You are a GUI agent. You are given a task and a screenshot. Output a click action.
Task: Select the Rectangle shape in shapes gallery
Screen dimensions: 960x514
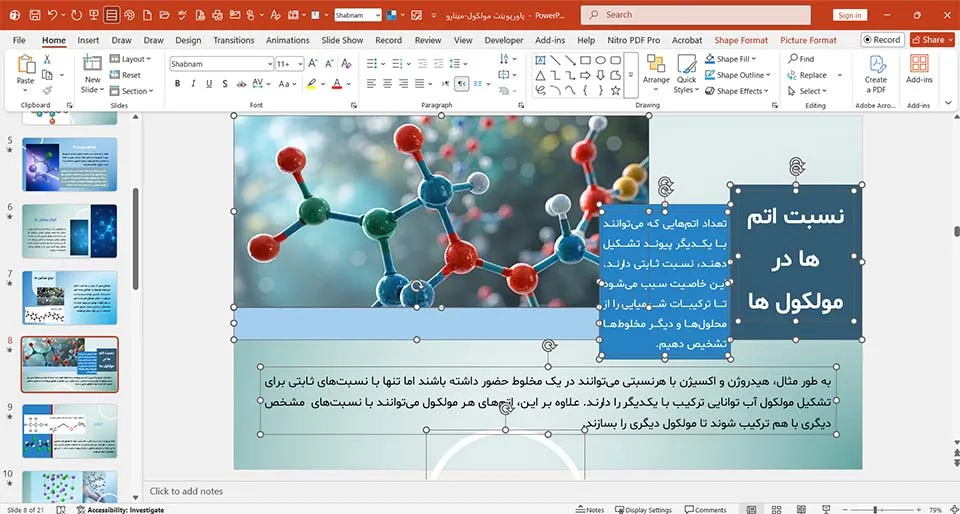pyautogui.click(x=585, y=60)
